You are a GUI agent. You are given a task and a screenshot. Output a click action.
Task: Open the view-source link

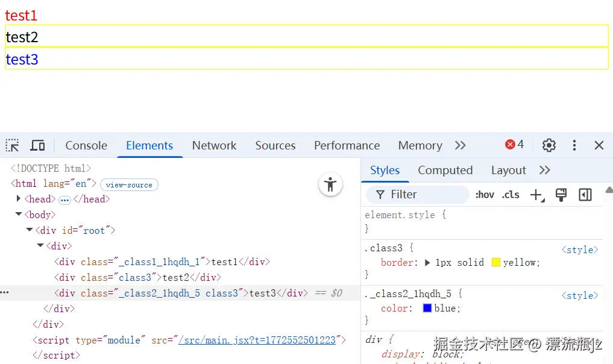129,184
